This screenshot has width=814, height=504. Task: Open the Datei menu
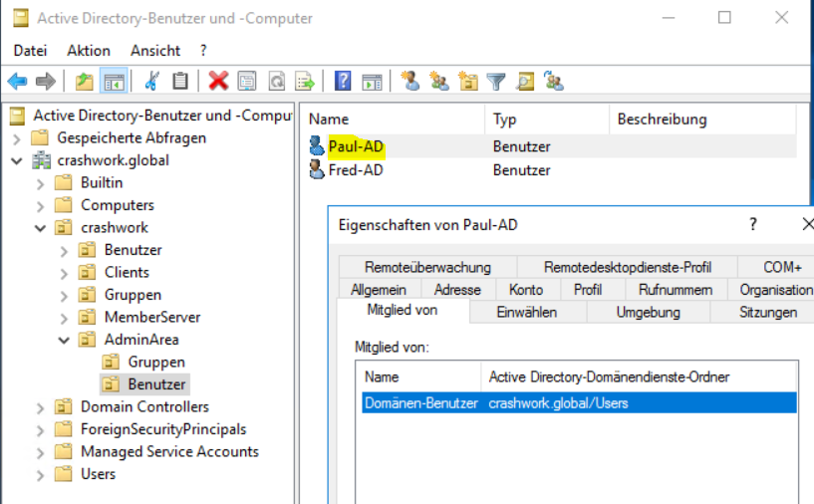pos(30,51)
